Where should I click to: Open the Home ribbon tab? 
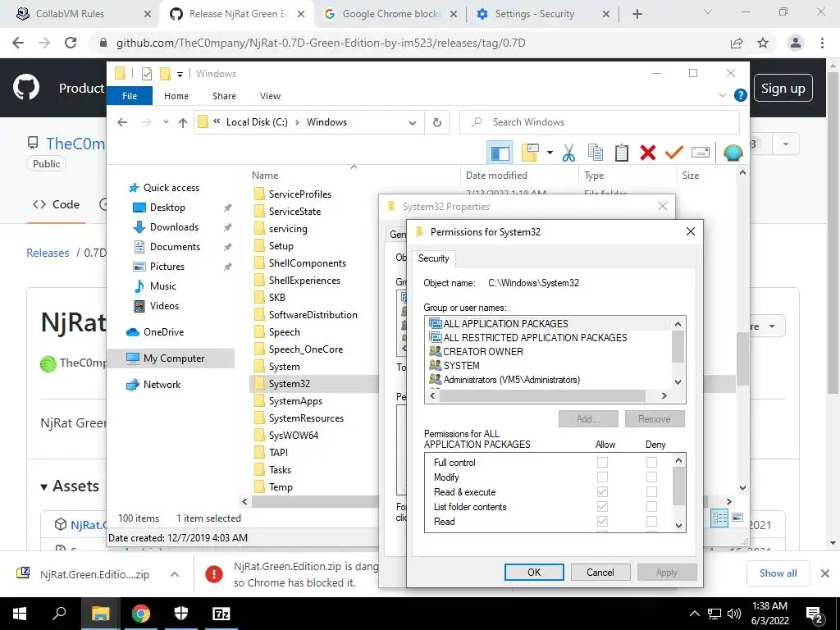pyautogui.click(x=176, y=96)
